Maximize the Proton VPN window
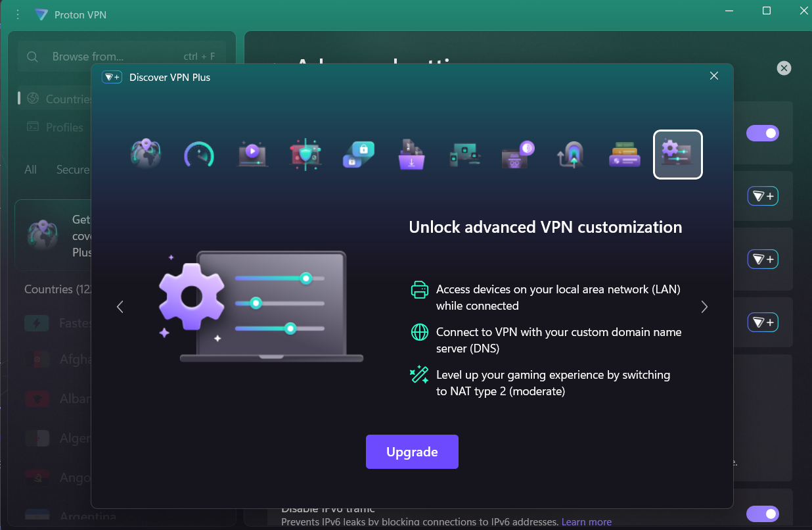 766,11
